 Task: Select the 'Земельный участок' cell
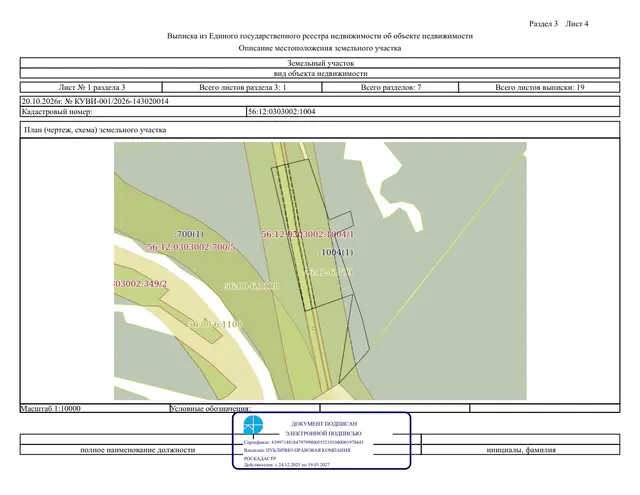coord(320,63)
